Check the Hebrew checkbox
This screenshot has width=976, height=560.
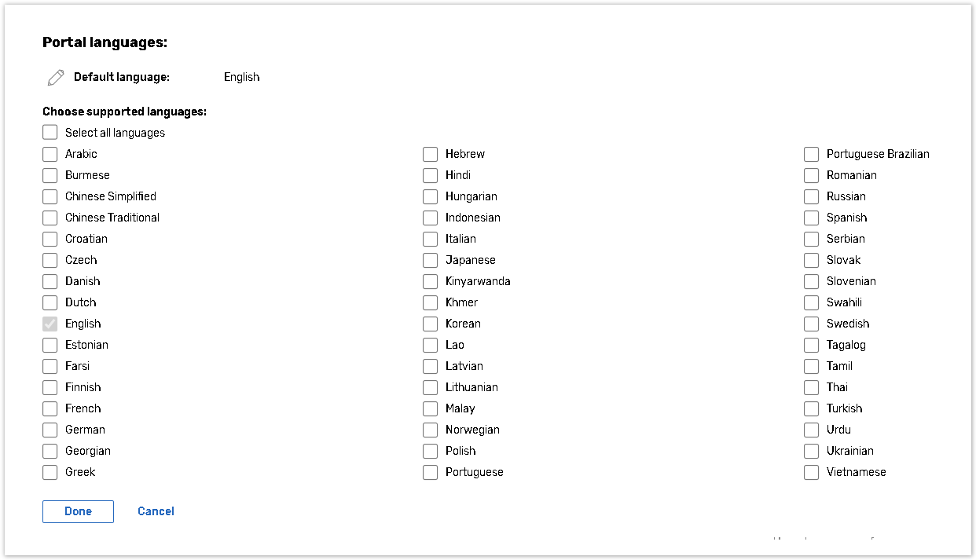tap(431, 154)
